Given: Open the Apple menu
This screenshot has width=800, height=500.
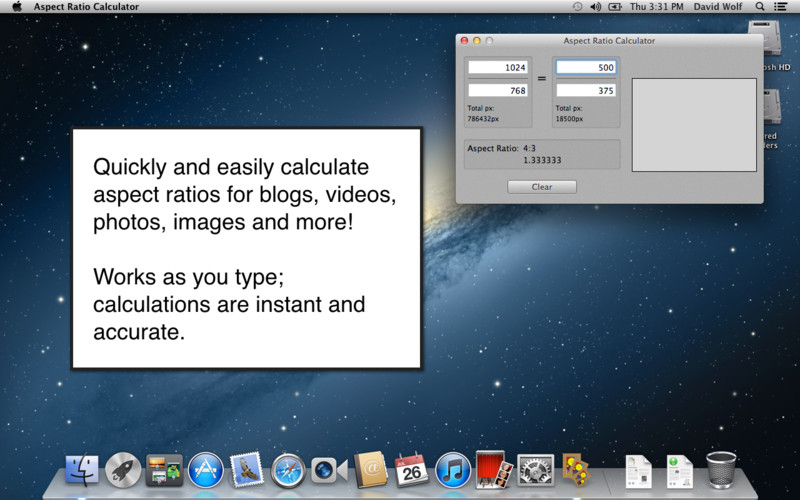Looking at the screenshot, I should point(17,7).
